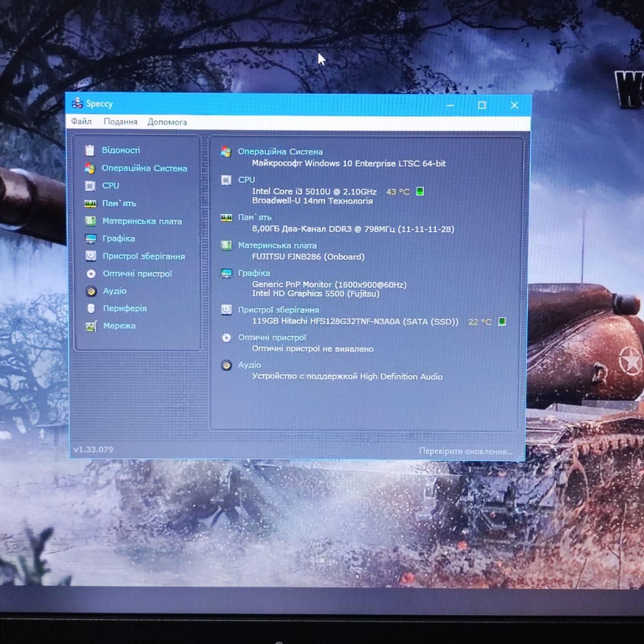Click the Графіка monitor icon in the sidebar
644x644 pixels.
pos(91,238)
